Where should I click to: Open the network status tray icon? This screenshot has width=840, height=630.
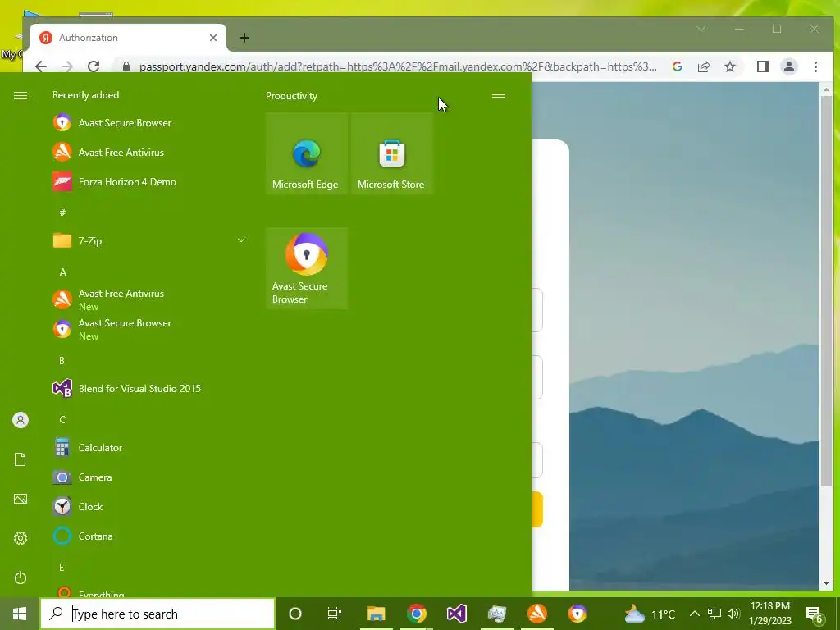pos(714,614)
